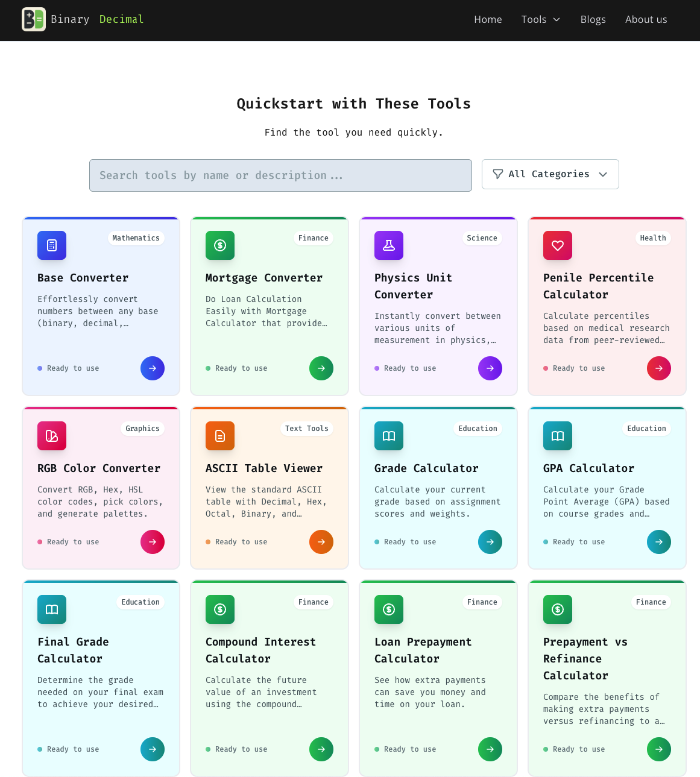Open Mortgage Converter via its arrow button
The width and height of the screenshot is (700, 777).
(x=321, y=368)
